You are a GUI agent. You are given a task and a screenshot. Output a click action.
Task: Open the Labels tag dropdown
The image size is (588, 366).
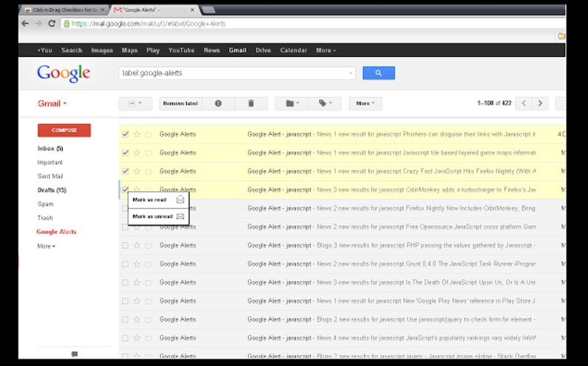click(325, 104)
